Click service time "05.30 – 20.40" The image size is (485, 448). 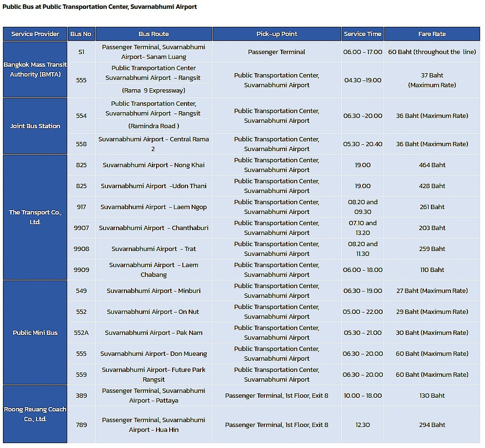363,144
